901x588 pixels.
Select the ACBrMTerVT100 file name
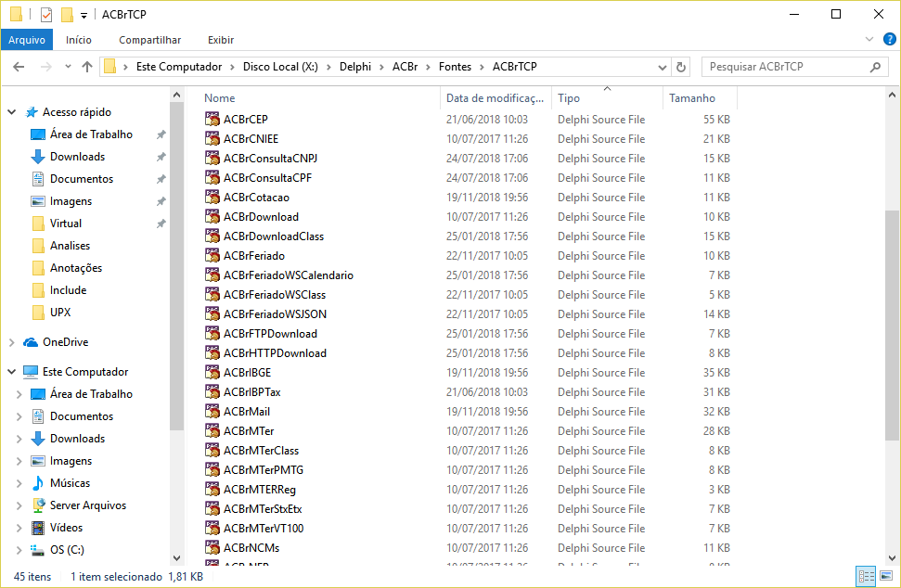[264, 529]
